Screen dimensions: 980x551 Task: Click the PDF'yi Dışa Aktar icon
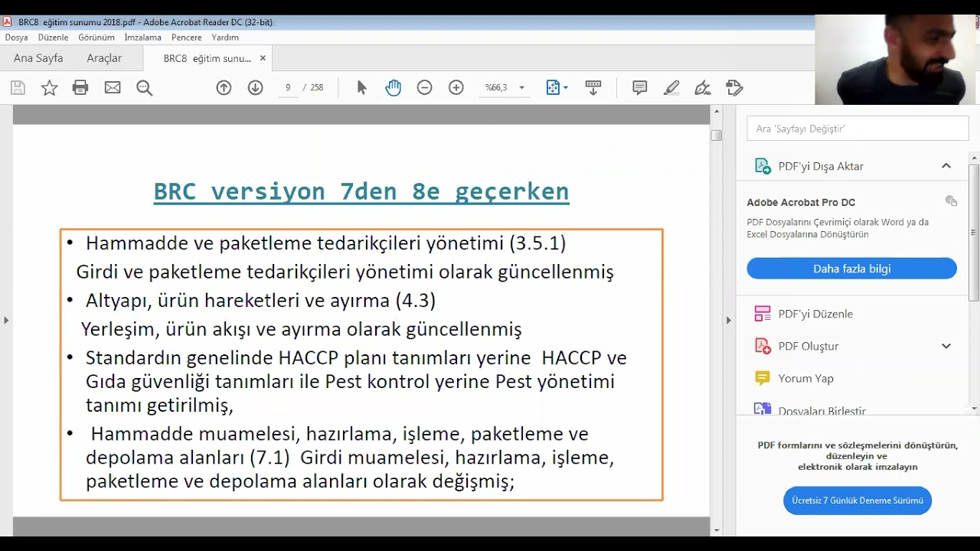pyautogui.click(x=763, y=166)
